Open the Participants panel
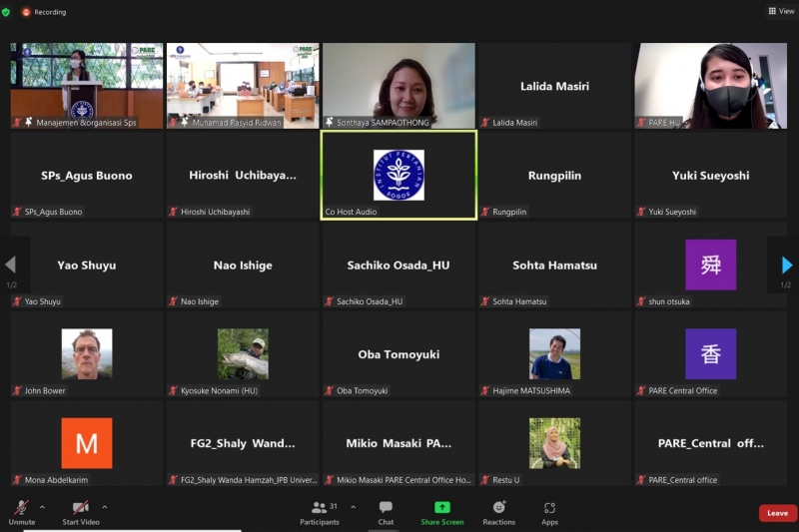 [x=319, y=509]
